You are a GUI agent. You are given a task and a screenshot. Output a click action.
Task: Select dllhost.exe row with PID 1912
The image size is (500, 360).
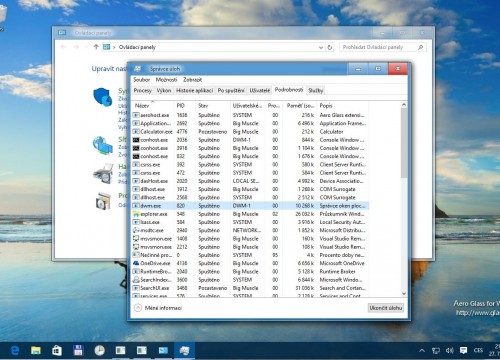[250, 189]
